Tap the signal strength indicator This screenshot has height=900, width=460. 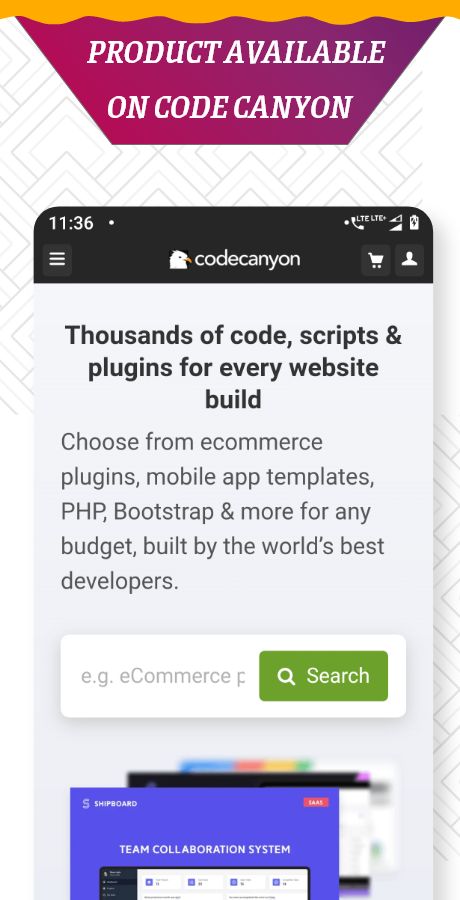pyautogui.click(x=396, y=224)
